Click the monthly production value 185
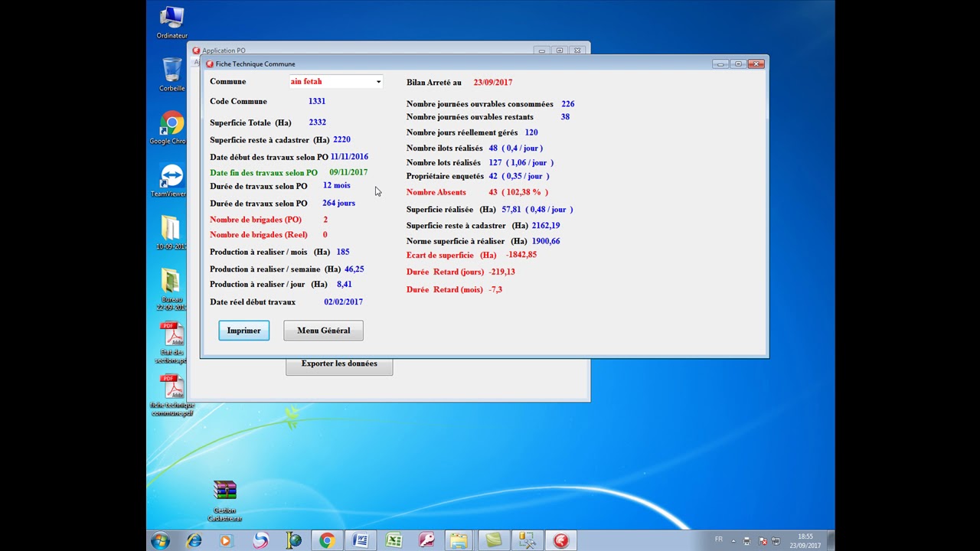 [x=342, y=252]
